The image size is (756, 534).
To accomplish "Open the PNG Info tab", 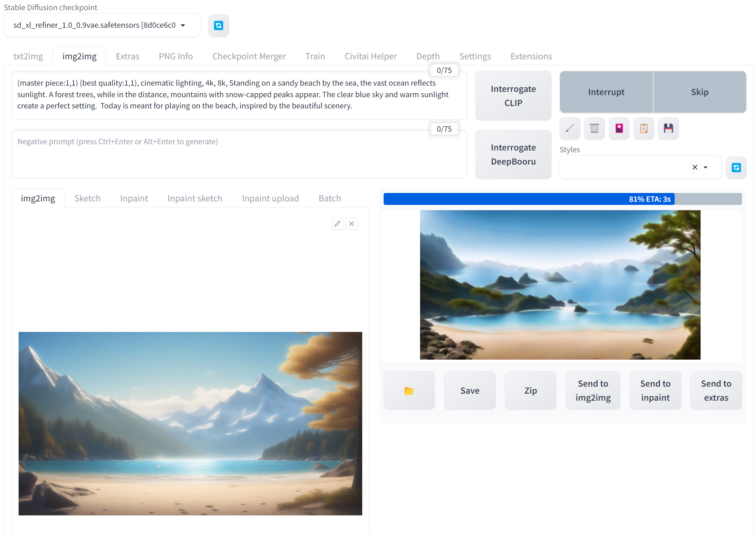I will (x=176, y=56).
